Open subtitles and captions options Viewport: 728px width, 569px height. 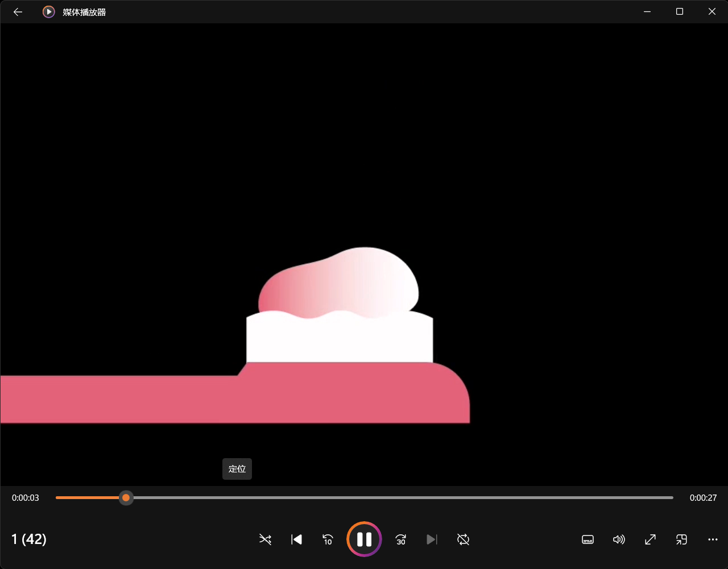pyautogui.click(x=588, y=539)
